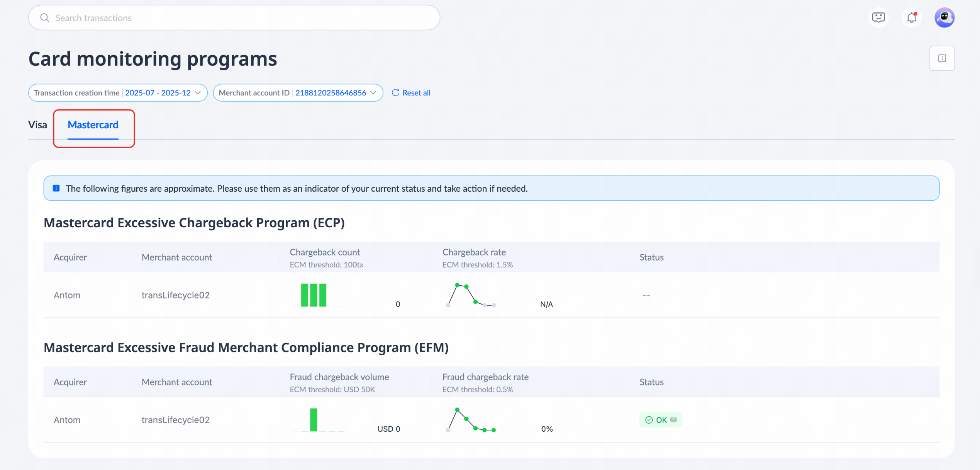Click the ECM threshold: 0.5% label

click(x=478, y=390)
